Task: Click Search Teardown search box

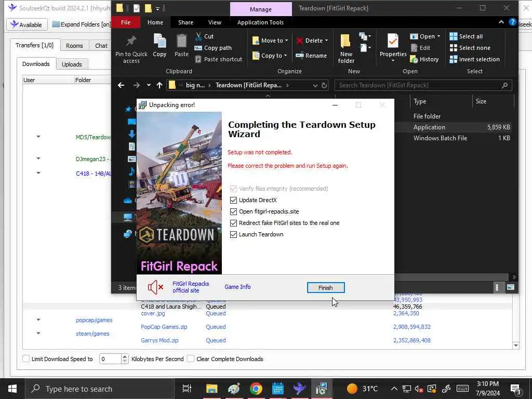Action: click(x=423, y=85)
